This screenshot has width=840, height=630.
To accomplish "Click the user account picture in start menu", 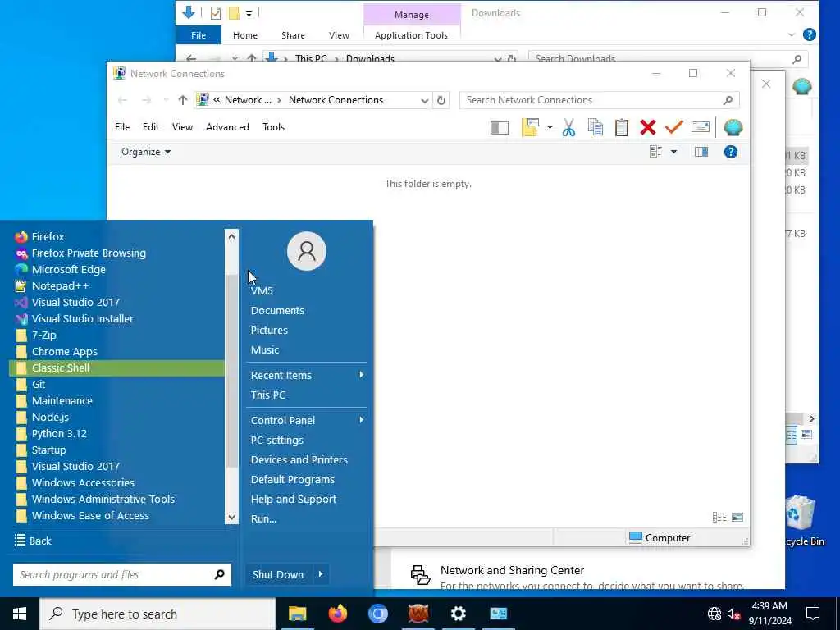I will pyautogui.click(x=307, y=251).
